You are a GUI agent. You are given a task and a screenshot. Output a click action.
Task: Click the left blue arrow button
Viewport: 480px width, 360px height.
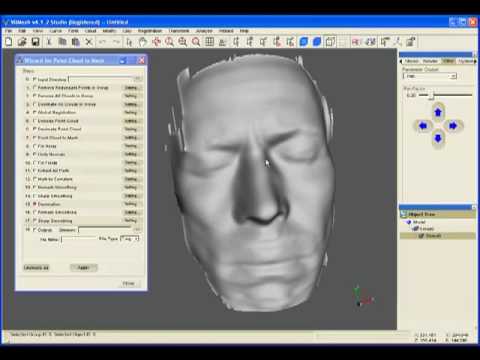coord(423,126)
